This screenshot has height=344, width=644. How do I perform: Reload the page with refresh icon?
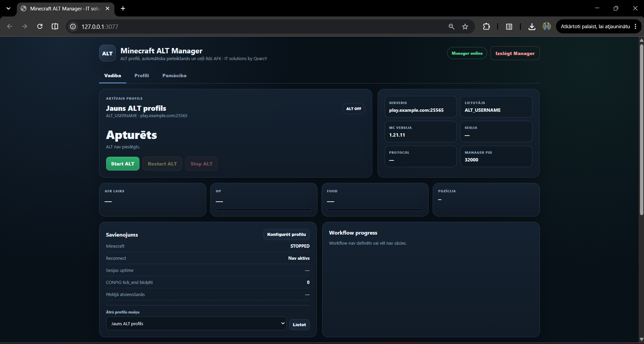coord(40,27)
